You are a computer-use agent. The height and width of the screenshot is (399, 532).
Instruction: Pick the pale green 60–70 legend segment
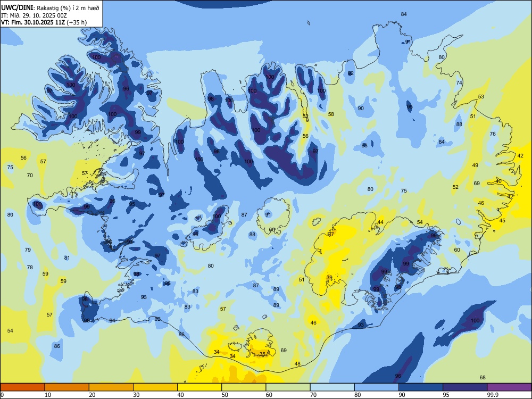coord(288,387)
